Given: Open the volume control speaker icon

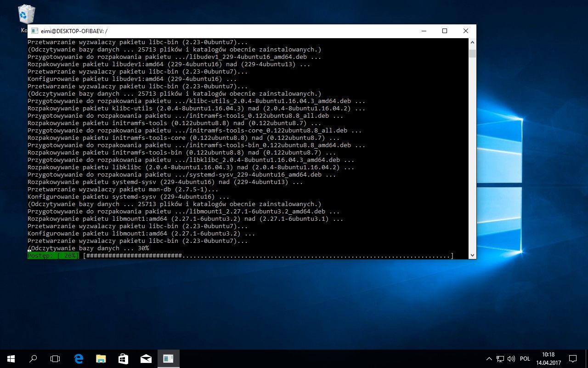Looking at the screenshot, I should click(511, 359).
